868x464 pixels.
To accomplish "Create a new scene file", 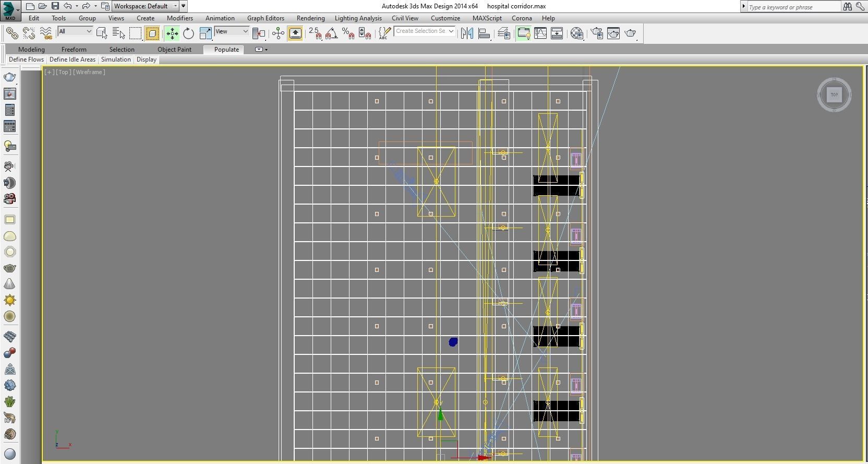I will (30, 6).
